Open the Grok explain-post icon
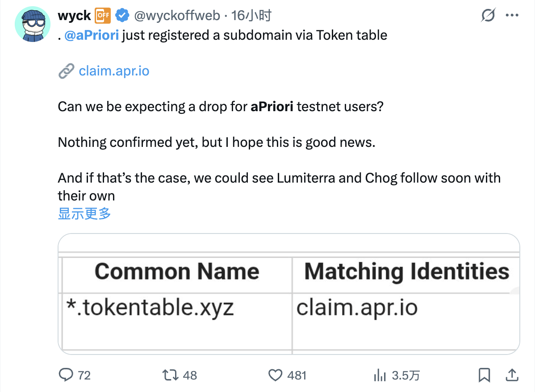Viewport: 535px width, 392px height. coord(488,16)
